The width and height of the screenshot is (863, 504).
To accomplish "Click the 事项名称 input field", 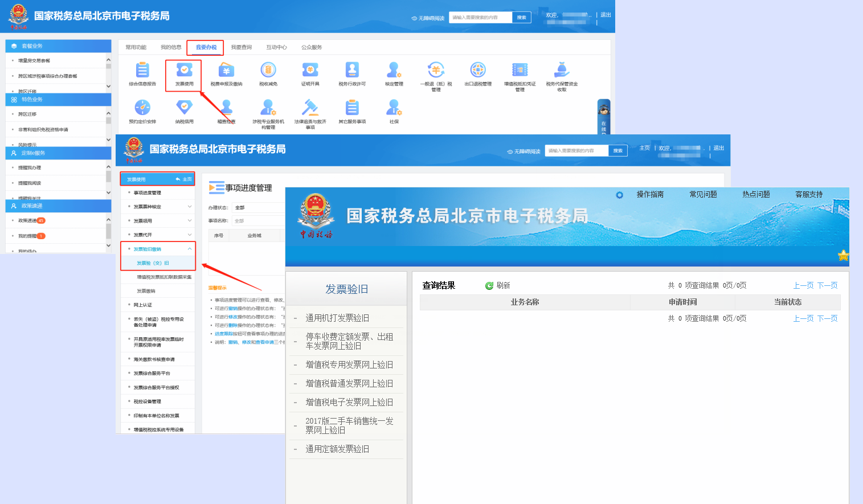I will coord(259,221).
